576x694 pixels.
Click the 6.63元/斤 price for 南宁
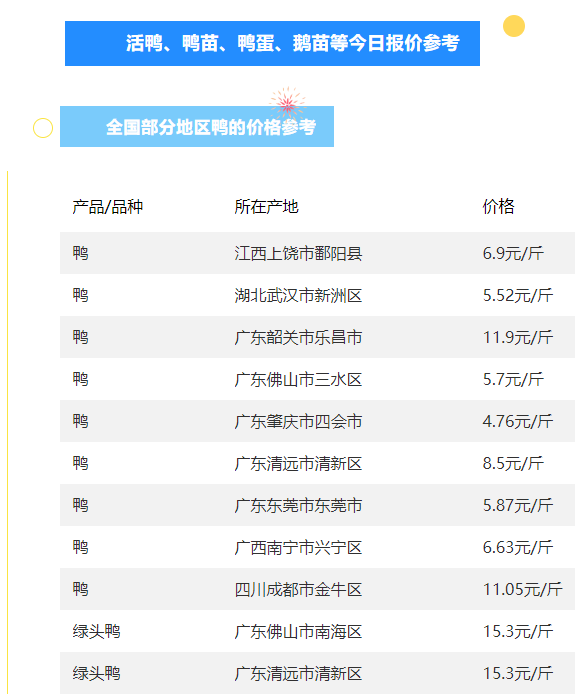pos(518,547)
